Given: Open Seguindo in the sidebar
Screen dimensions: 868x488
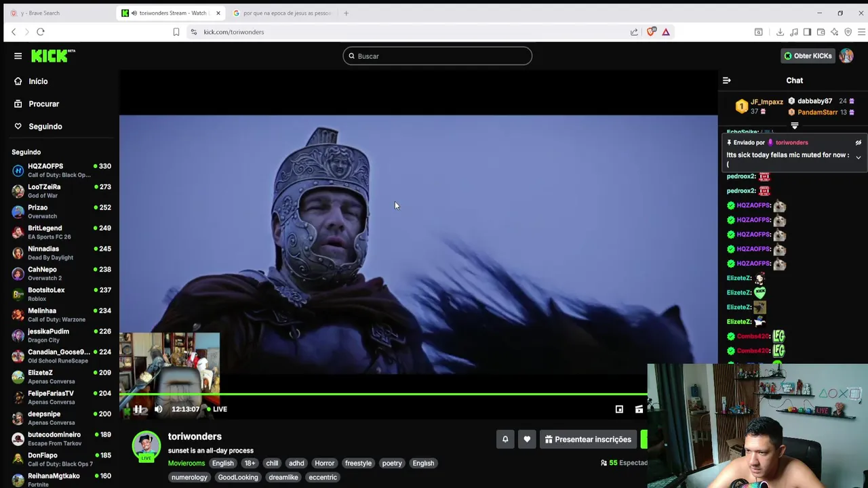Looking at the screenshot, I should coord(45,127).
